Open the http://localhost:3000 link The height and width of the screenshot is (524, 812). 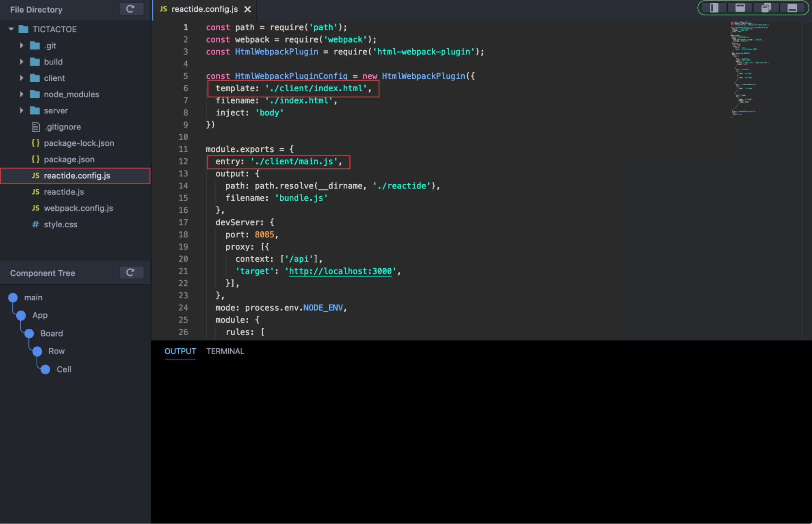click(340, 271)
